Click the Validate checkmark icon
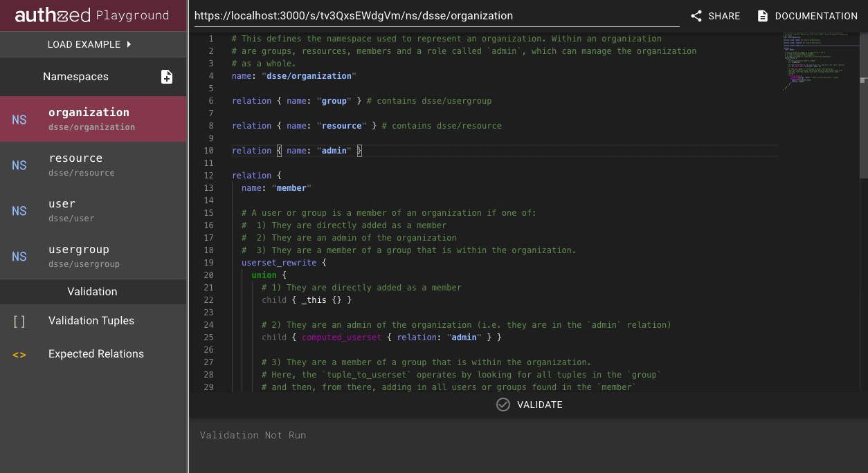Viewport: 868px width, 473px height. [503, 405]
